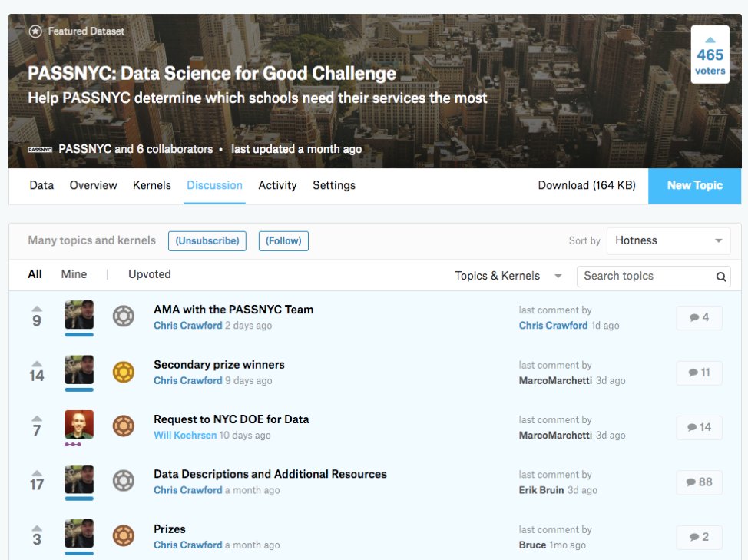Open Erik Bruin's last comment name
Screen dimensions: 748x560
541,490
